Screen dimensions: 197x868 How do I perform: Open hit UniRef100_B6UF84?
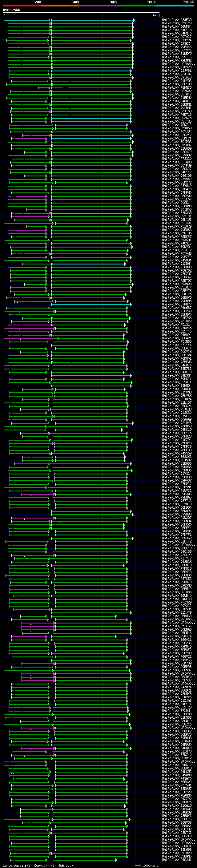(177, 26)
